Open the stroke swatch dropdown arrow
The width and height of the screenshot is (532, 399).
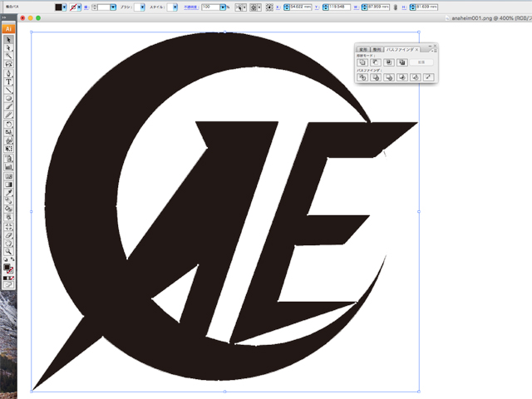click(80, 7)
